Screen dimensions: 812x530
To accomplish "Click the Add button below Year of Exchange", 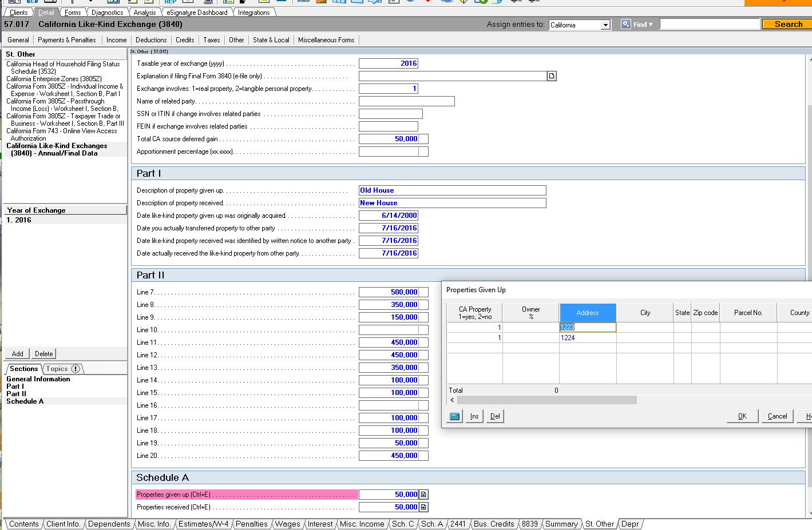I will tap(17, 353).
